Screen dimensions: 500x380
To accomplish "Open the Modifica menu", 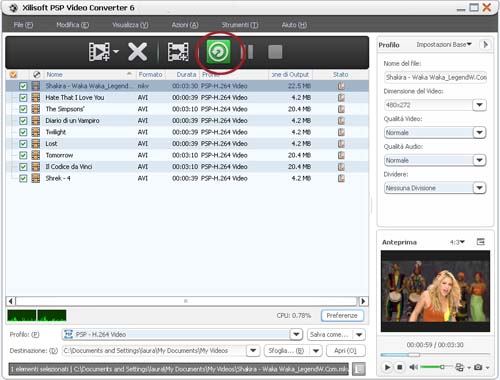I will point(72,25).
